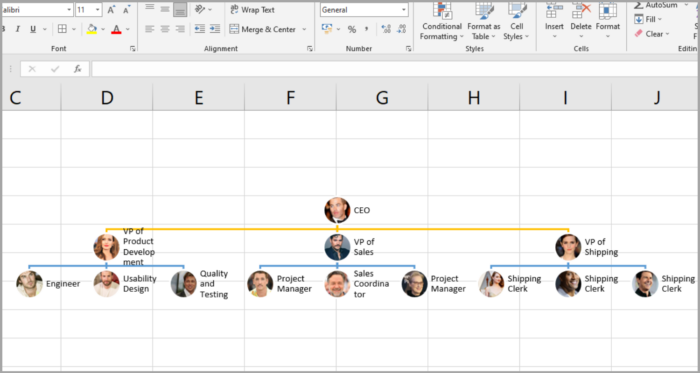
Task: Apply Percent Style number format
Action: click(352, 29)
